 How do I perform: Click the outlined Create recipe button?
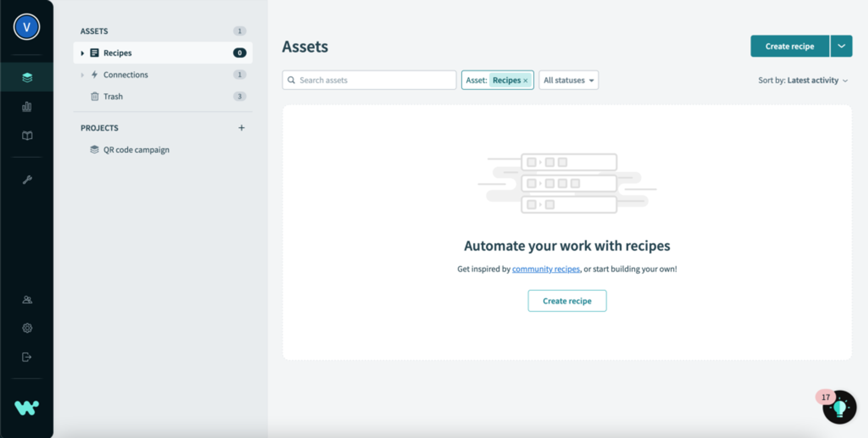coord(567,301)
